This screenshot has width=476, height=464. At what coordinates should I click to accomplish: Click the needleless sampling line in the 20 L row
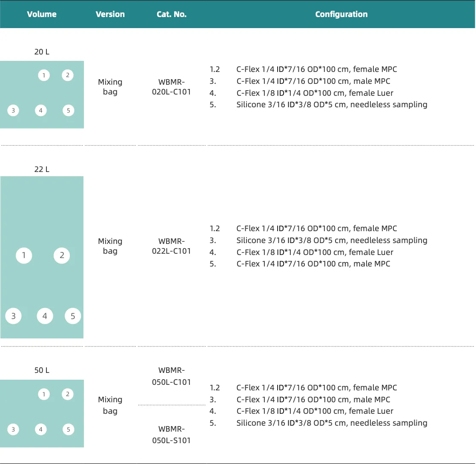click(x=332, y=105)
